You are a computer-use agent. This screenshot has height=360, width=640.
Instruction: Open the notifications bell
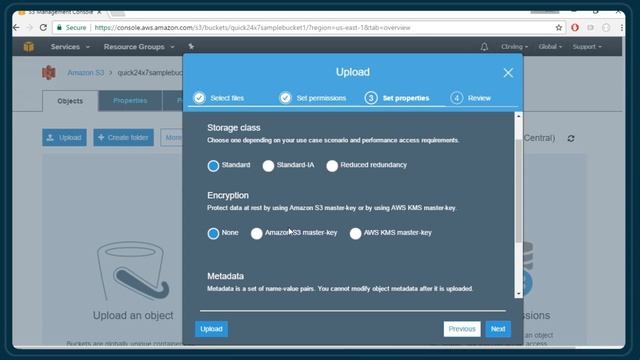pos(484,47)
